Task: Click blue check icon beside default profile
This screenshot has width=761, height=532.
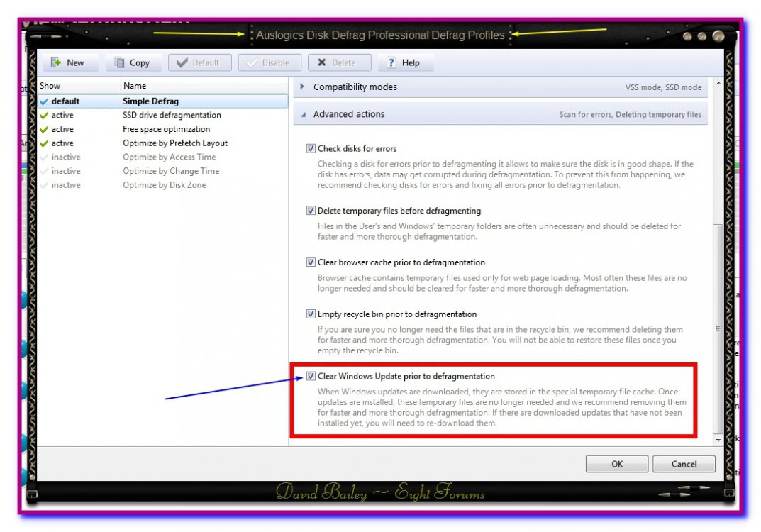Action: coord(44,101)
